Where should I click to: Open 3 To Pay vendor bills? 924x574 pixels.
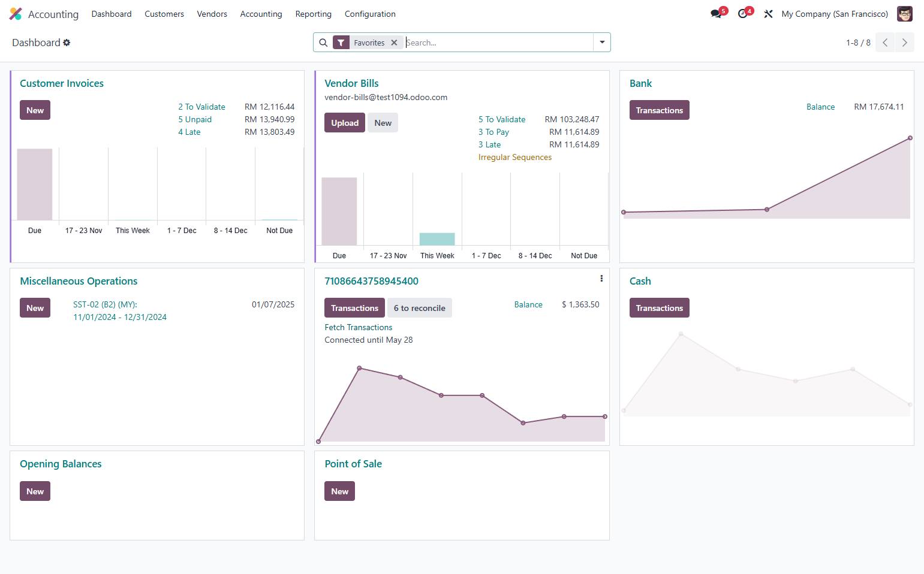tap(493, 132)
